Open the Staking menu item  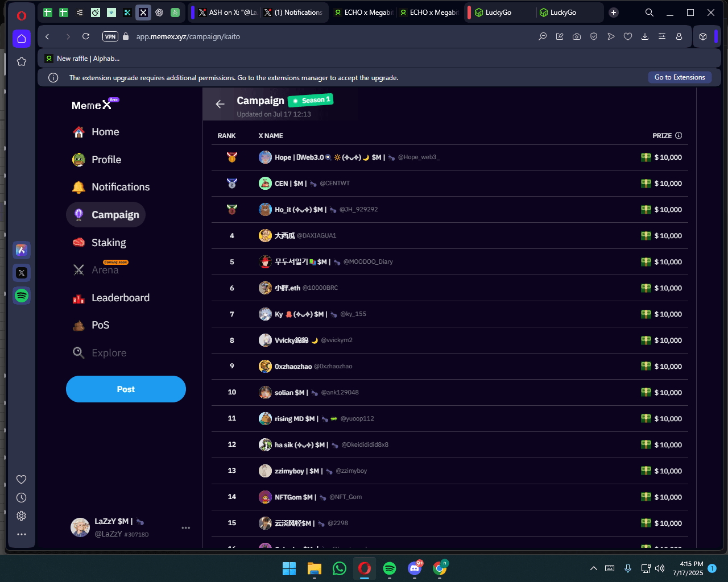pos(108,243)
